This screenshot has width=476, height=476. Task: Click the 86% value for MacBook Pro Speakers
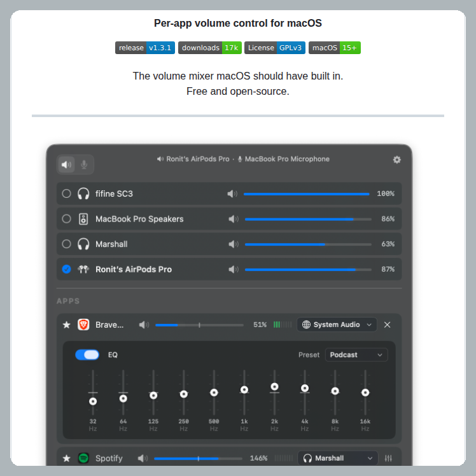388,219
